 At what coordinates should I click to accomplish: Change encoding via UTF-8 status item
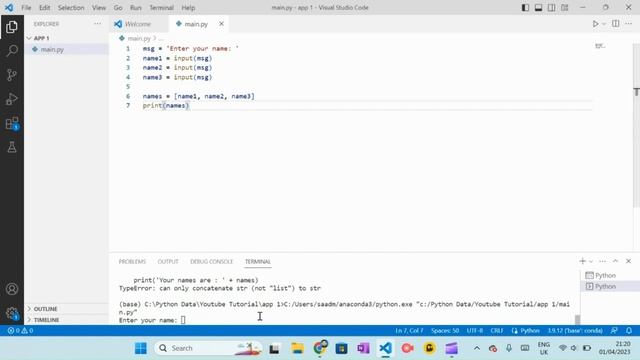[x=475, y=331]
